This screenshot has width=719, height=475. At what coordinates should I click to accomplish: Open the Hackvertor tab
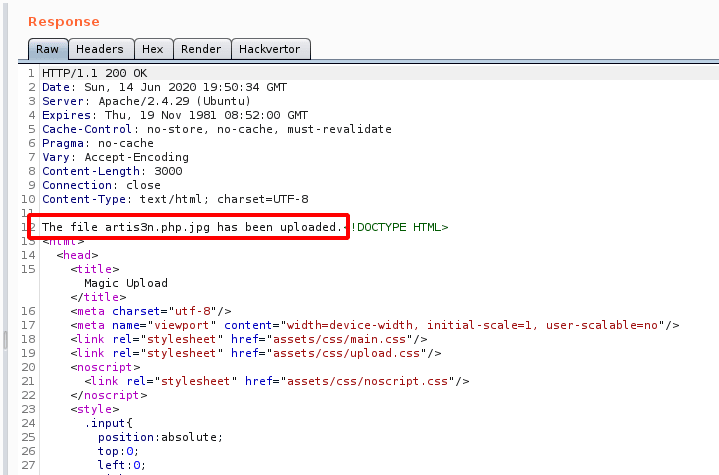coord(270,49)
